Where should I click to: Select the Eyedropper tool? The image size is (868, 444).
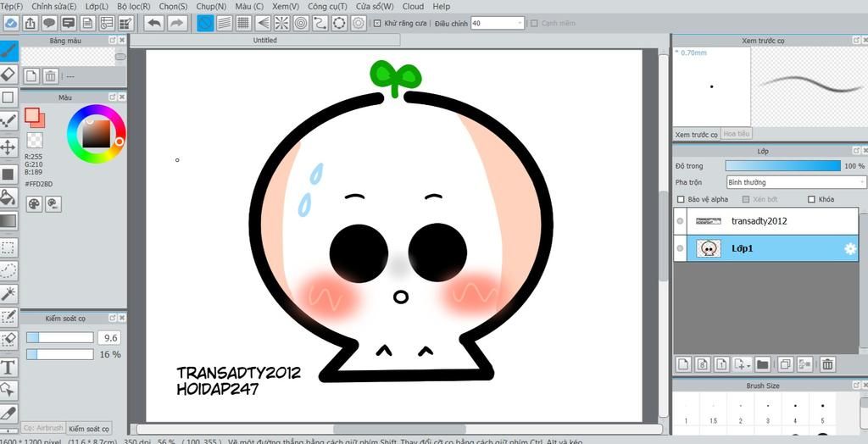click(8, 413)
